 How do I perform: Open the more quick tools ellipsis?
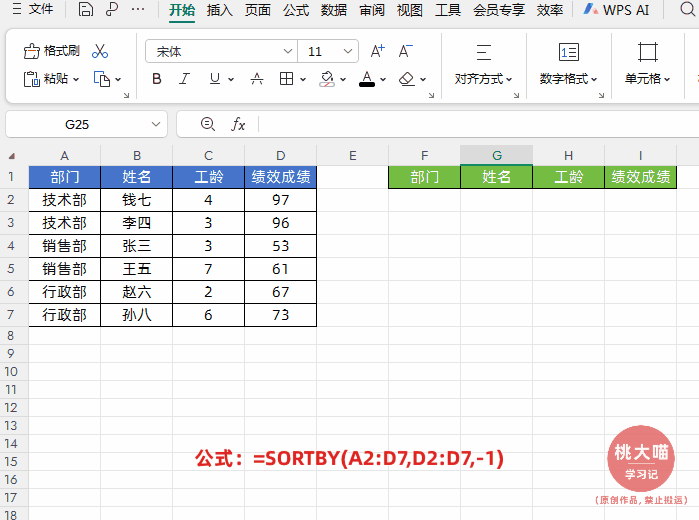(x=138, y=9)
